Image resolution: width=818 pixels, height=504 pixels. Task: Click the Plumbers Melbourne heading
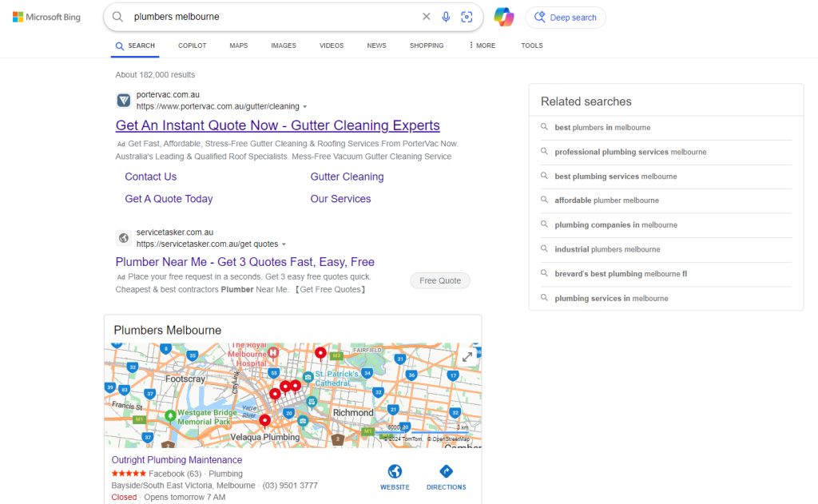coord(168,330)
